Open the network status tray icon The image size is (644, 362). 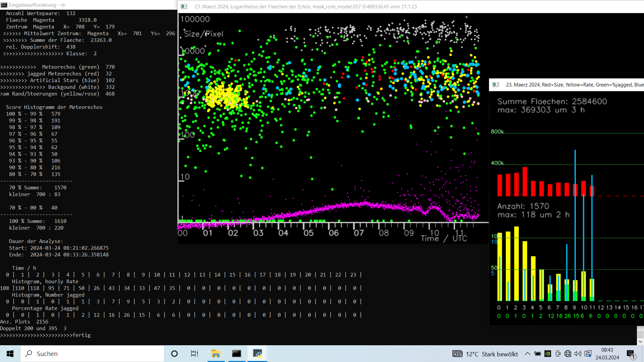tap(568, 354)
